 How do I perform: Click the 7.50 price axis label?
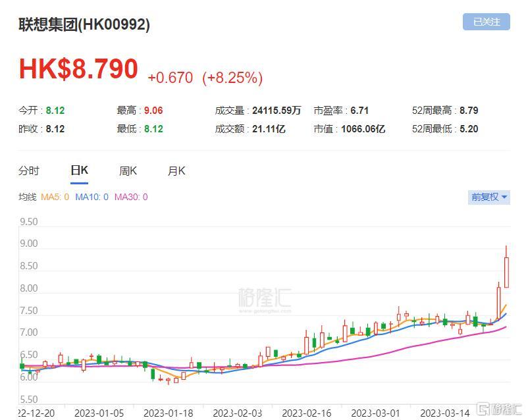[29, 310]
